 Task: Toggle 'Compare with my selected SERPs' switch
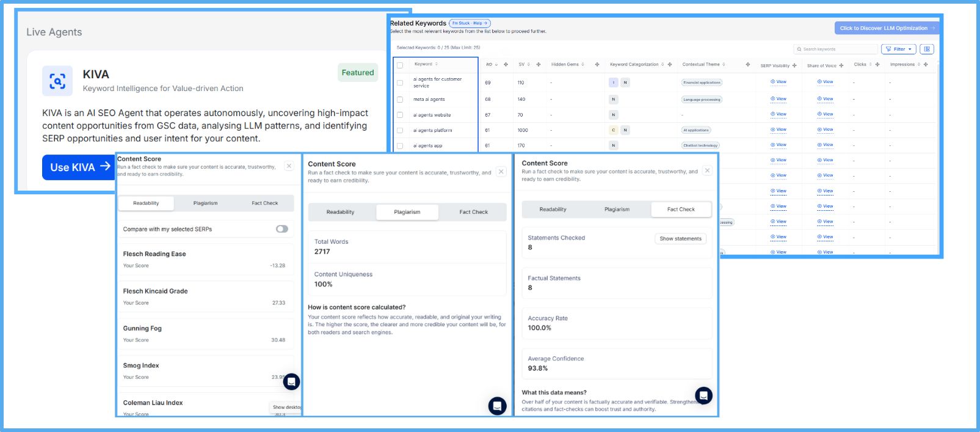click(x=282, y=229)
